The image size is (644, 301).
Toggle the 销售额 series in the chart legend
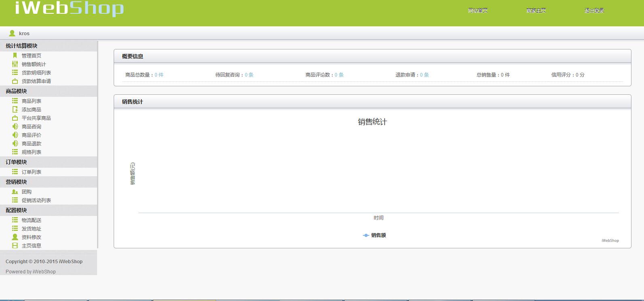tap(375, 235)
